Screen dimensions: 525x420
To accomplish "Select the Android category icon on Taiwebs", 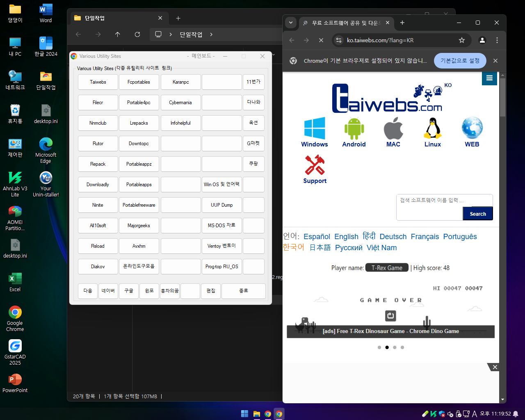I will click(354, 132).
